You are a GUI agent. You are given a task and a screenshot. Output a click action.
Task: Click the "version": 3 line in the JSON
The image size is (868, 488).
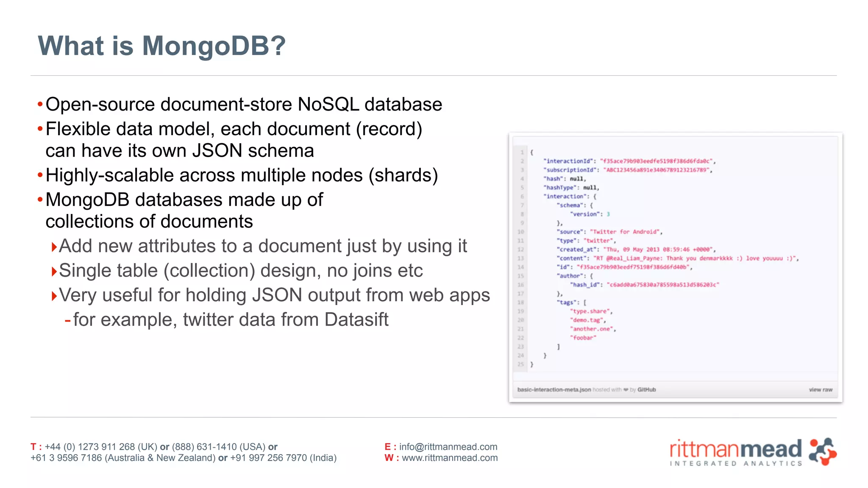[590, 214]
